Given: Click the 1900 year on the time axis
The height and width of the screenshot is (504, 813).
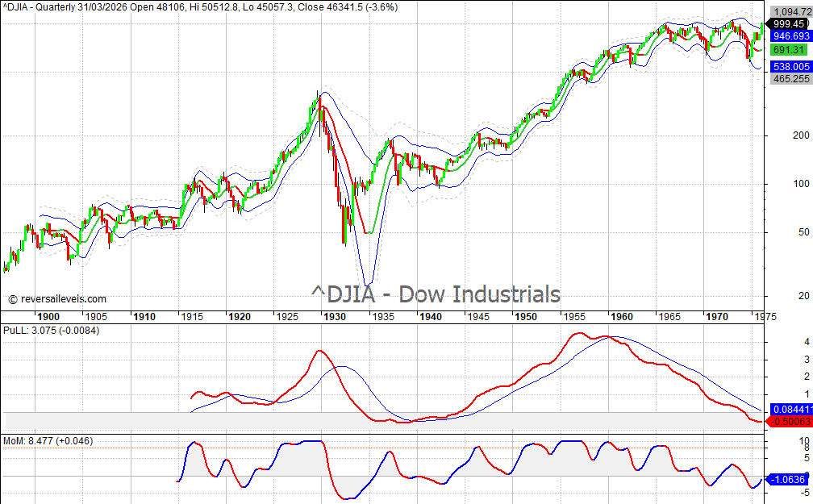Looking at the screenshot, I should point(48,317).
